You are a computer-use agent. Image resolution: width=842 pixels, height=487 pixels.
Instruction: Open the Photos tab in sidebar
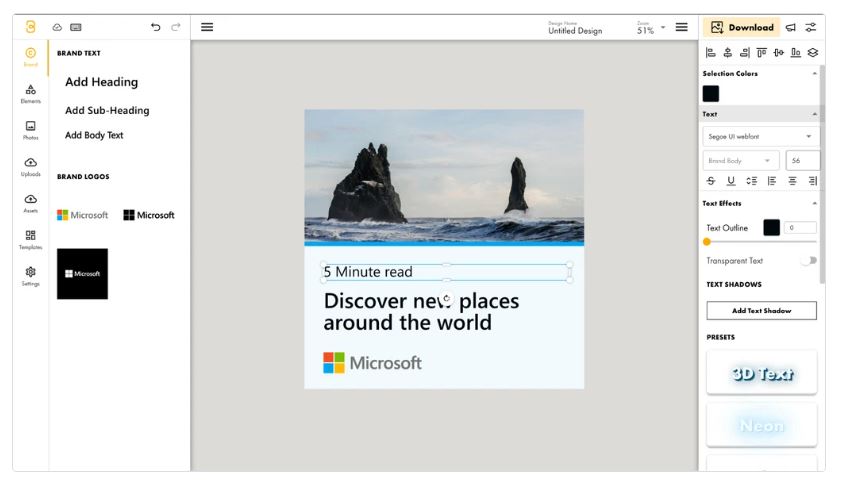click(31, 130)
